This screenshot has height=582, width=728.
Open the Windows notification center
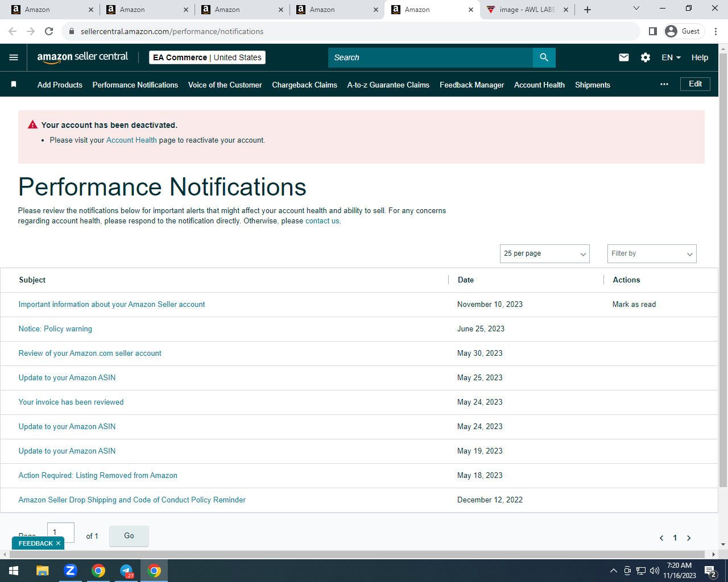[x=710, y=571]
